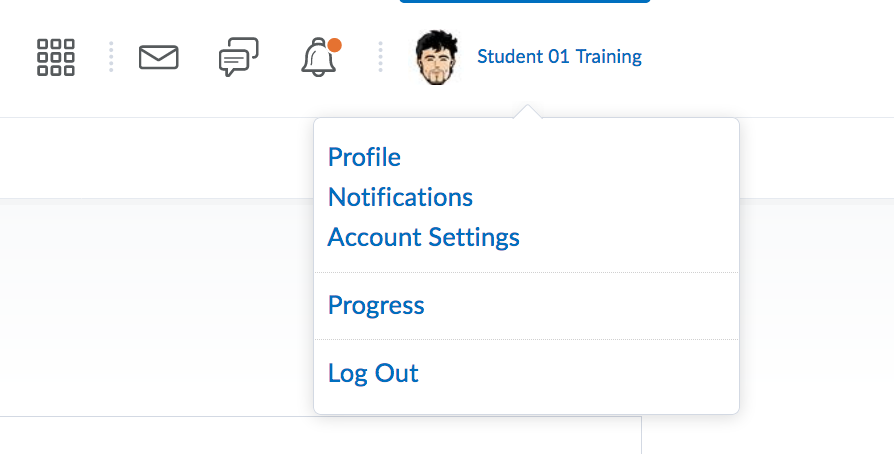
Task: Click divider line above Progress item
Action: (x=526, y=272)
